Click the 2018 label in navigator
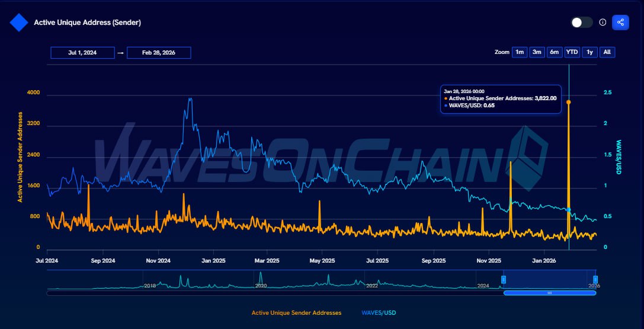Image resolution: width=644 pixels, height=329 pixels. [150, 286]
